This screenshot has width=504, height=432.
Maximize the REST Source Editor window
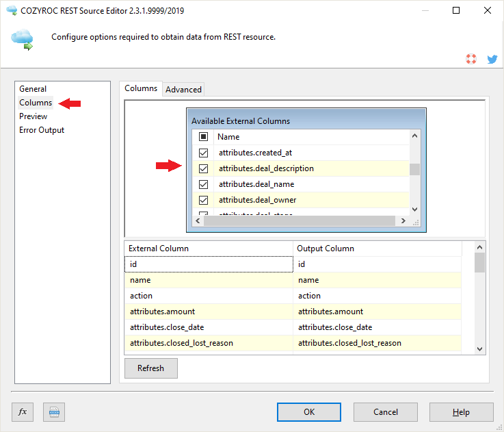point(455,10)
